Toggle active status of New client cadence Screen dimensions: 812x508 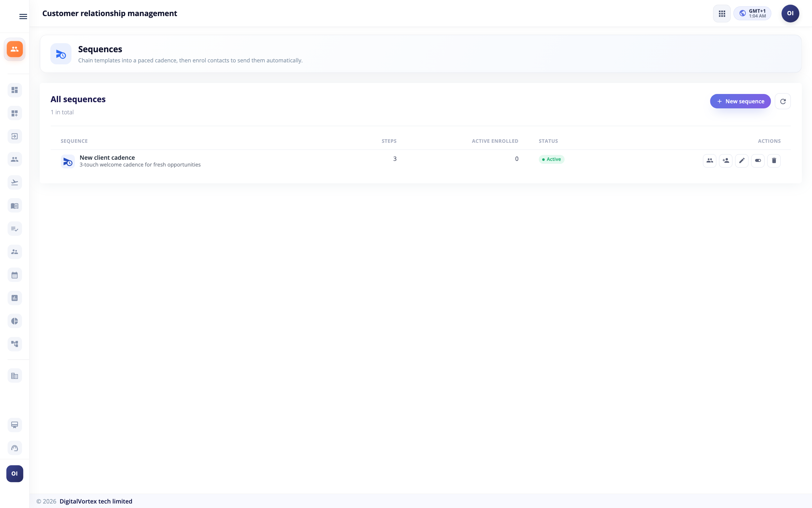(758, 161)
